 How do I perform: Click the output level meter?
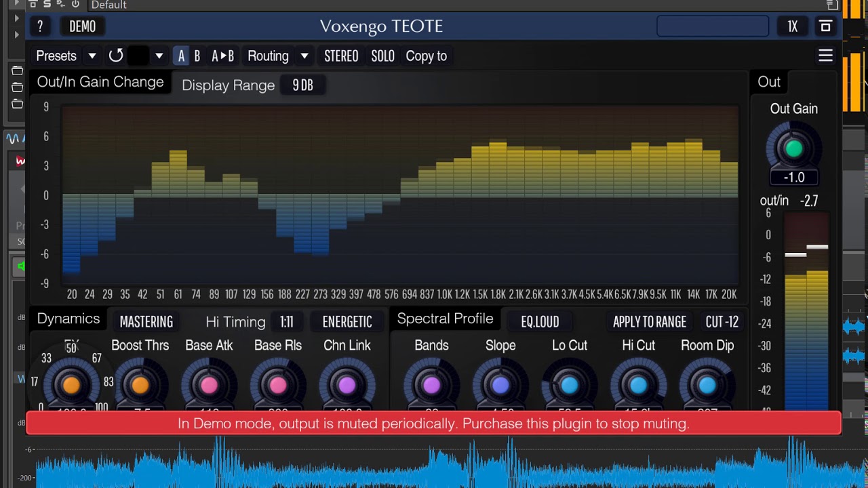(x=806, y=312)
